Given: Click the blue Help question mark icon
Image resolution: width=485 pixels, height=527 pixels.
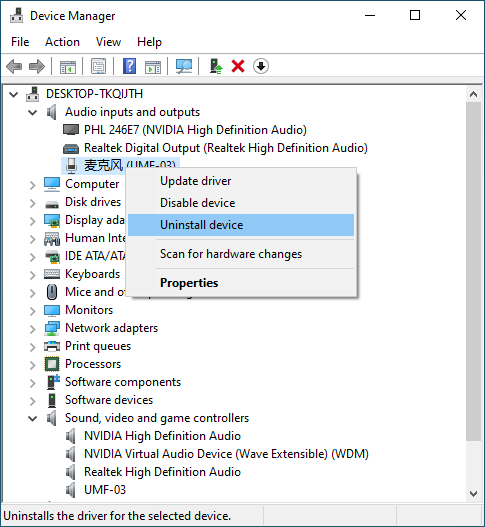Looking at the screenshot, I should (x=129, y=66).
